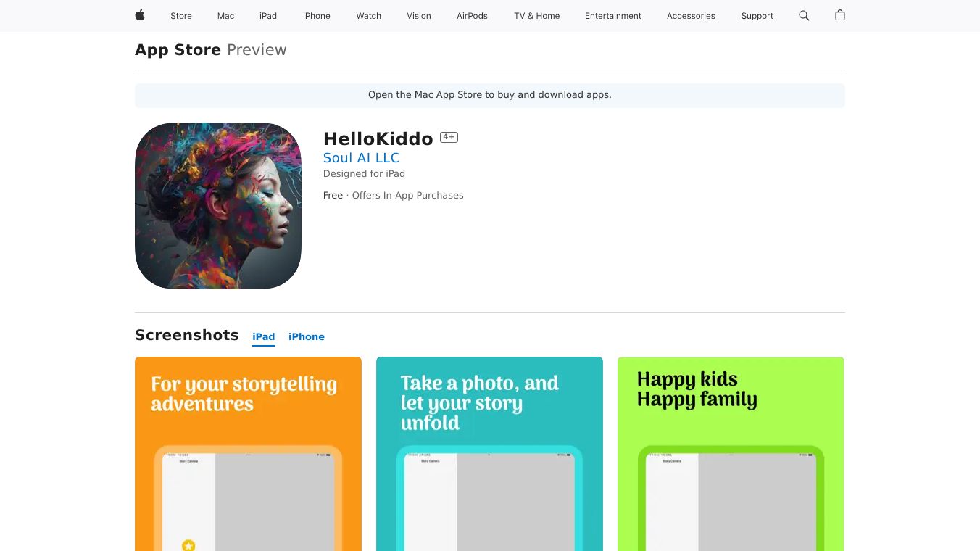The width and height of the screenshot is (980, 551).
Task: Select AirPods in the navigation bar
Action: click(x=472, y=16)
